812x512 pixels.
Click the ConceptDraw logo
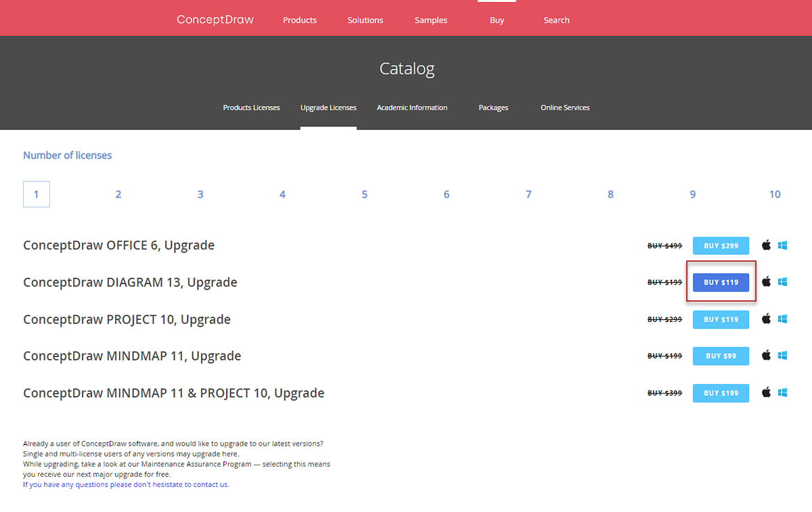click(x=215, y=20)
